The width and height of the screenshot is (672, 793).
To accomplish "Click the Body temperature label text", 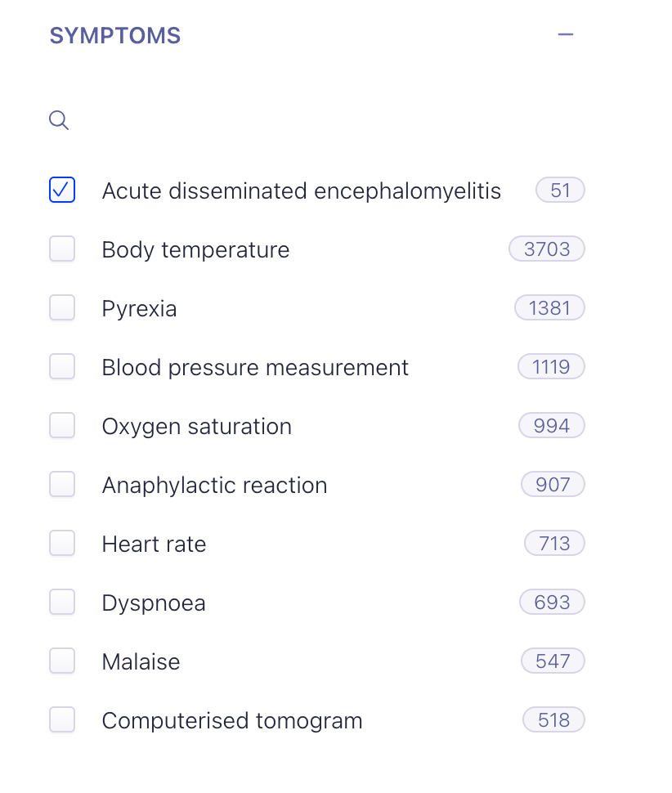I will (x=195, y=250).
